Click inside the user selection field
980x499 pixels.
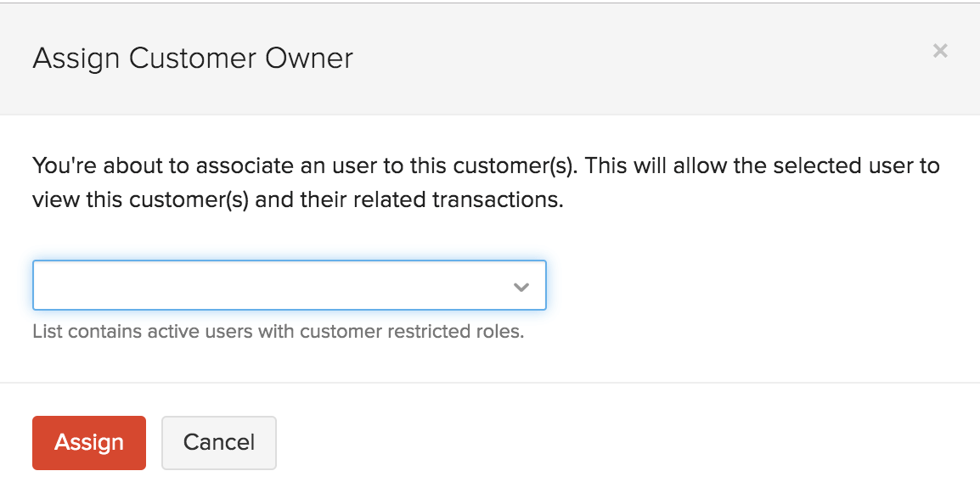tap(255, 285)
